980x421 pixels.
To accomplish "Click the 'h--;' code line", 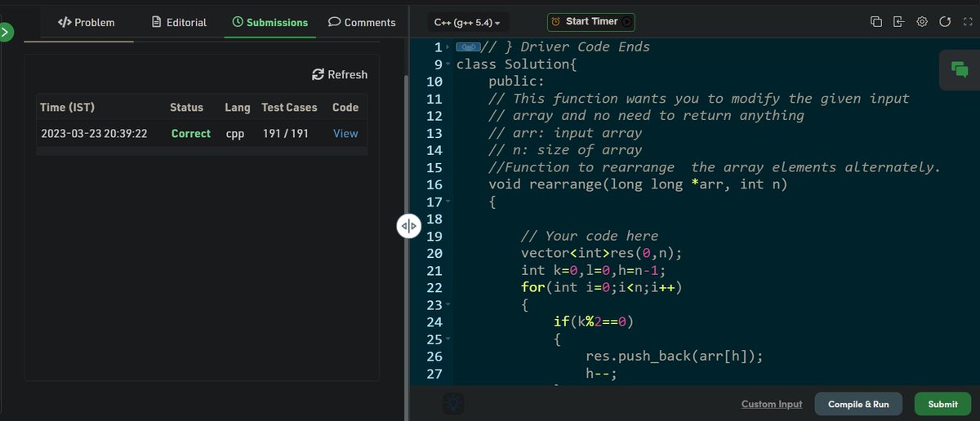I will 602,373.
